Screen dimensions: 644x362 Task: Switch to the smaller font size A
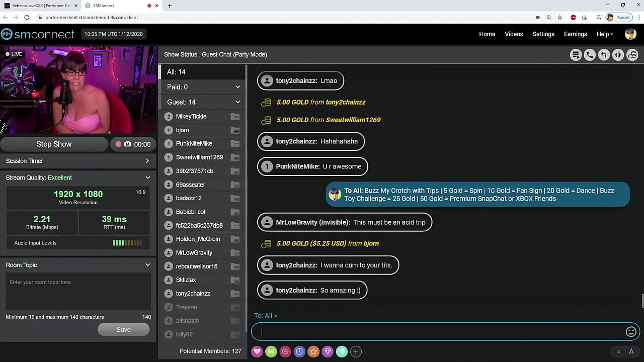tap(618, 351)
